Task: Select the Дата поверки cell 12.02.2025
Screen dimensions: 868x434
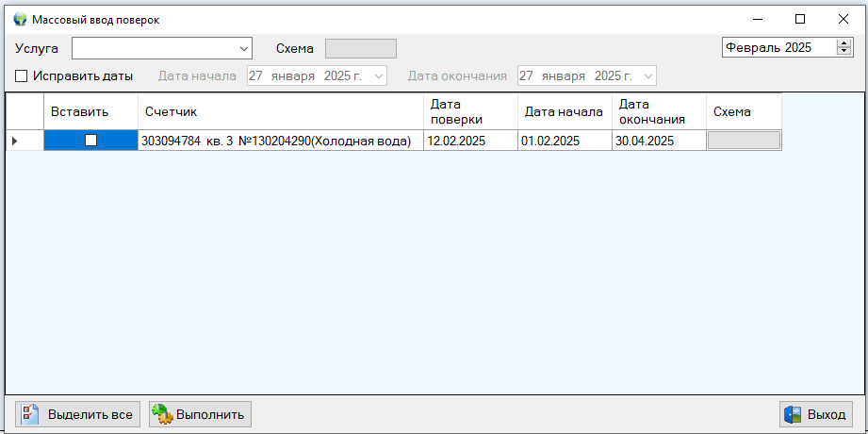Action: tap(469, 141)
